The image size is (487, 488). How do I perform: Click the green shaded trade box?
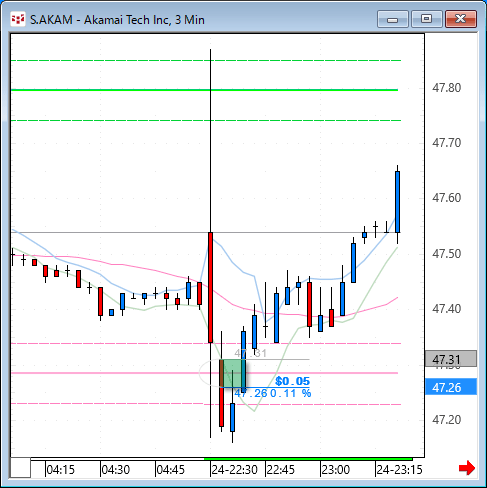233,373
